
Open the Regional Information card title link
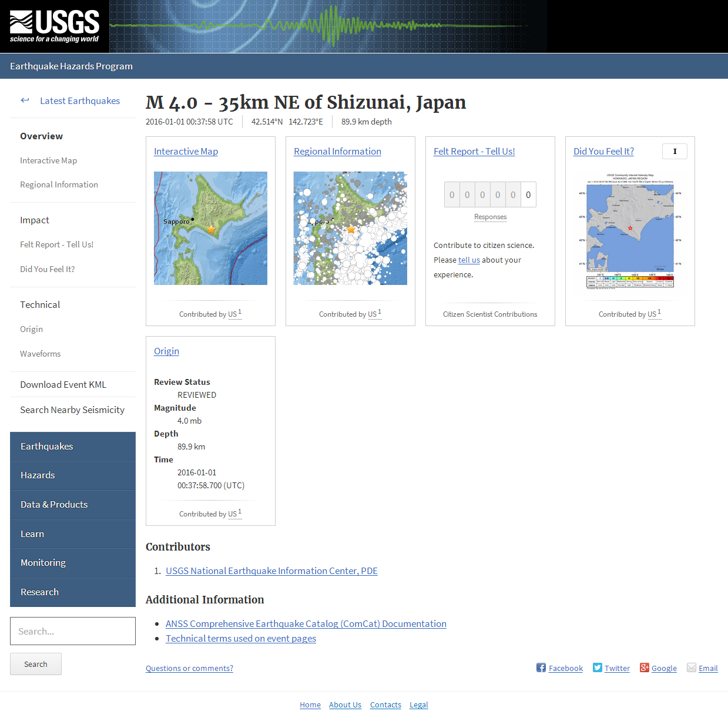337,151
